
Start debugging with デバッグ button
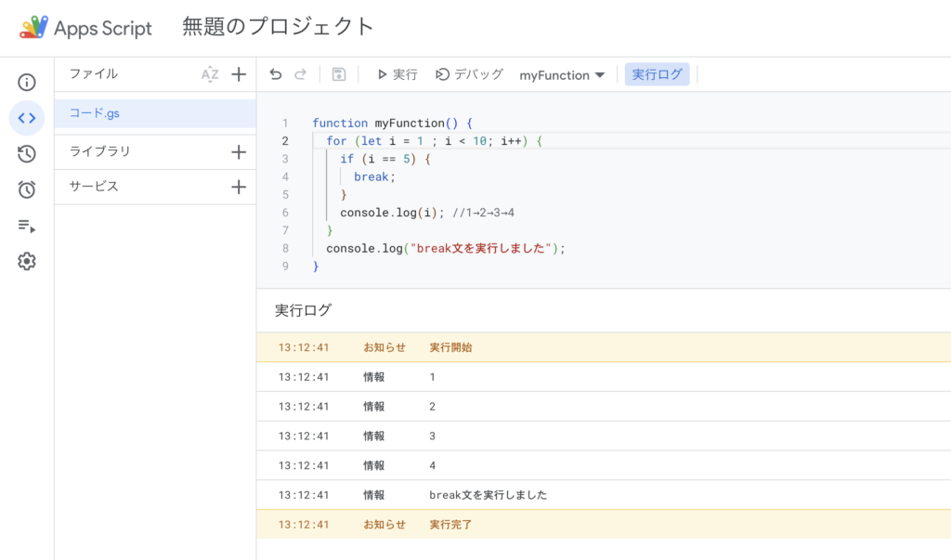point(470,74)
